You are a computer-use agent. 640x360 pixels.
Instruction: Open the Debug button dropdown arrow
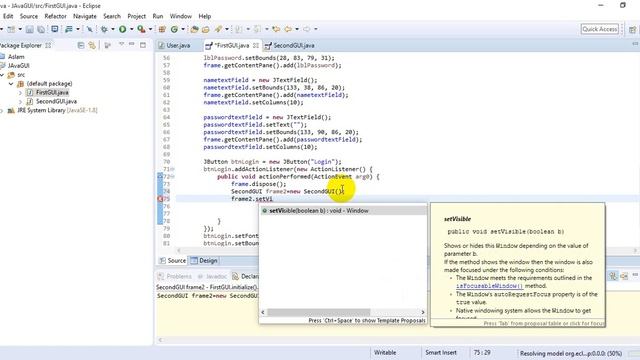tap(113, 29)
